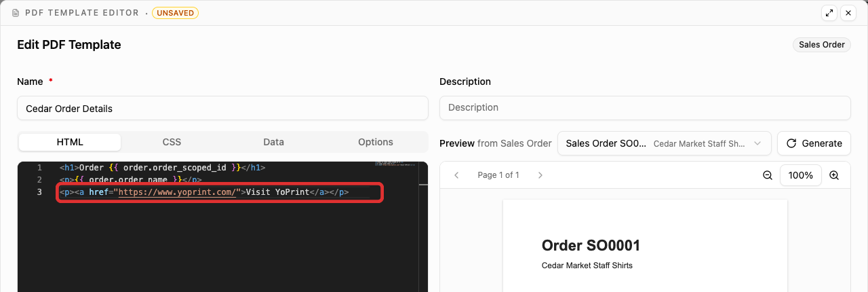This screenshot has height=292, width=868.
Task: Click Cedar Market Staff Shirts text in preview
Action: [587, 266]
